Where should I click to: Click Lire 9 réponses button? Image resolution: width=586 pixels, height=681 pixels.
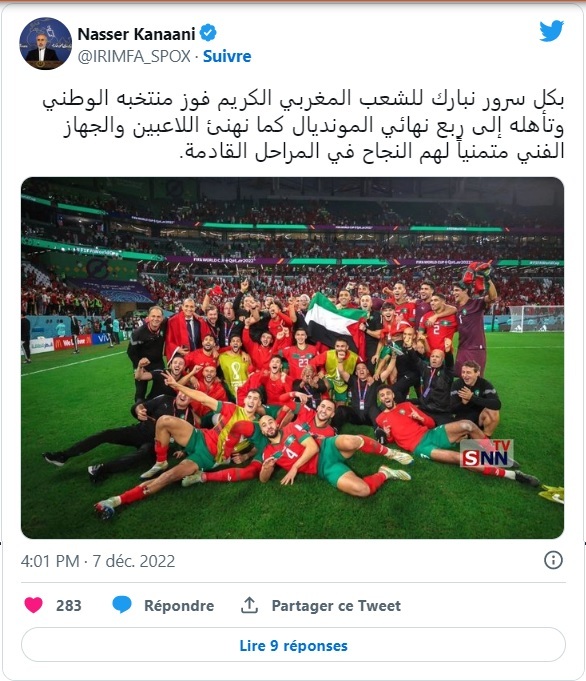293,645
